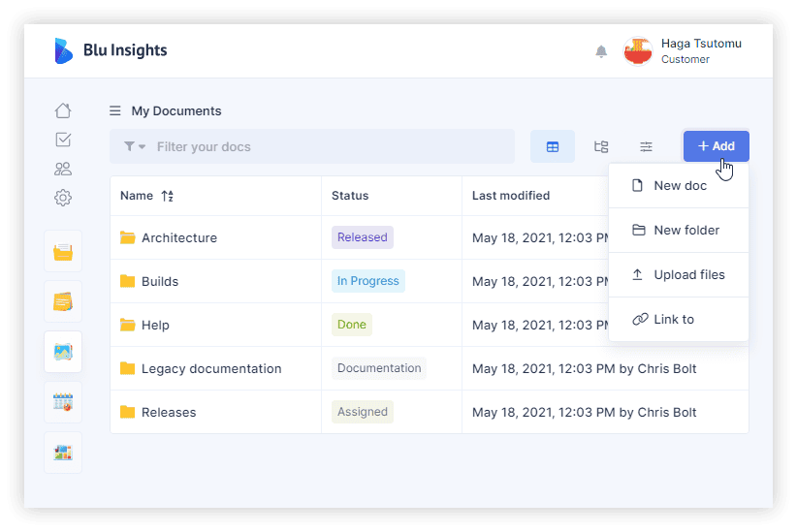Click the Name column header text

[137, 196]
